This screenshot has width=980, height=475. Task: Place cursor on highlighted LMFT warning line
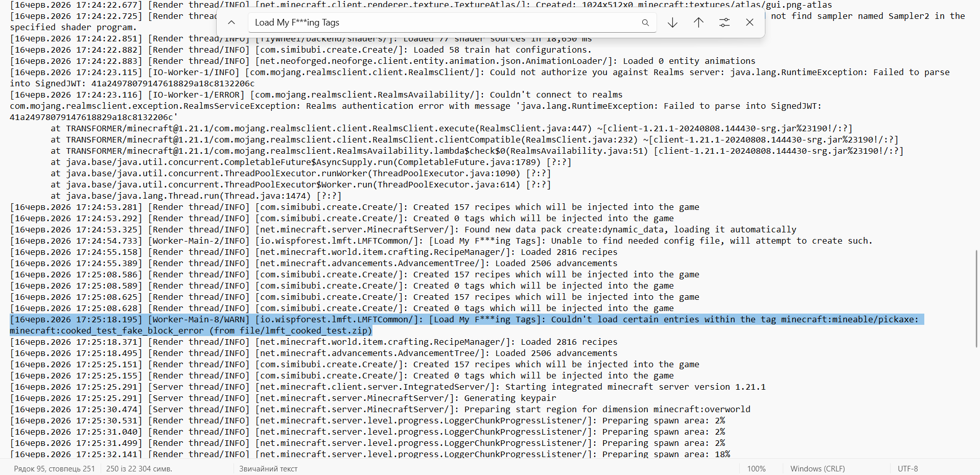point(467,325)
